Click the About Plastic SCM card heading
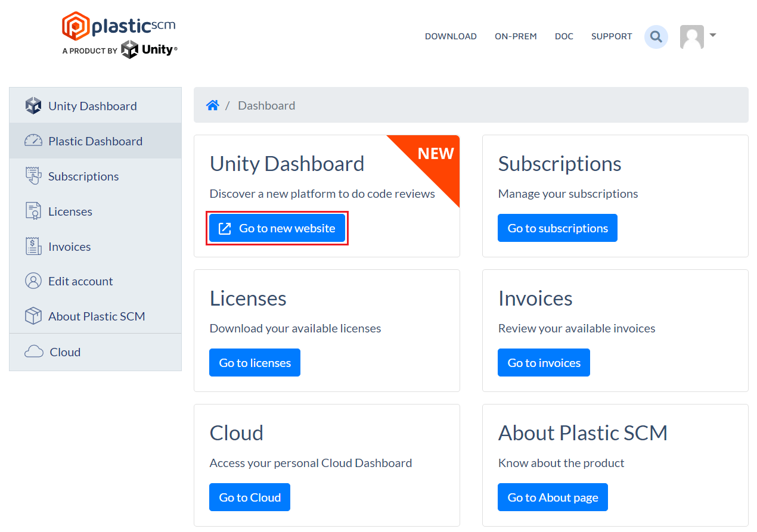Image resolution: width=757 pixels, height=532 pixels. tap(583, 433)
